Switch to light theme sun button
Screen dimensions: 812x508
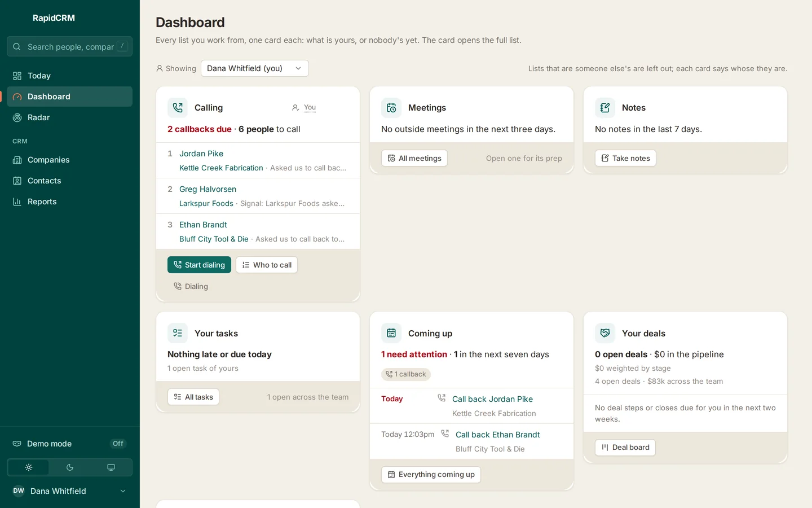(28, 467)
